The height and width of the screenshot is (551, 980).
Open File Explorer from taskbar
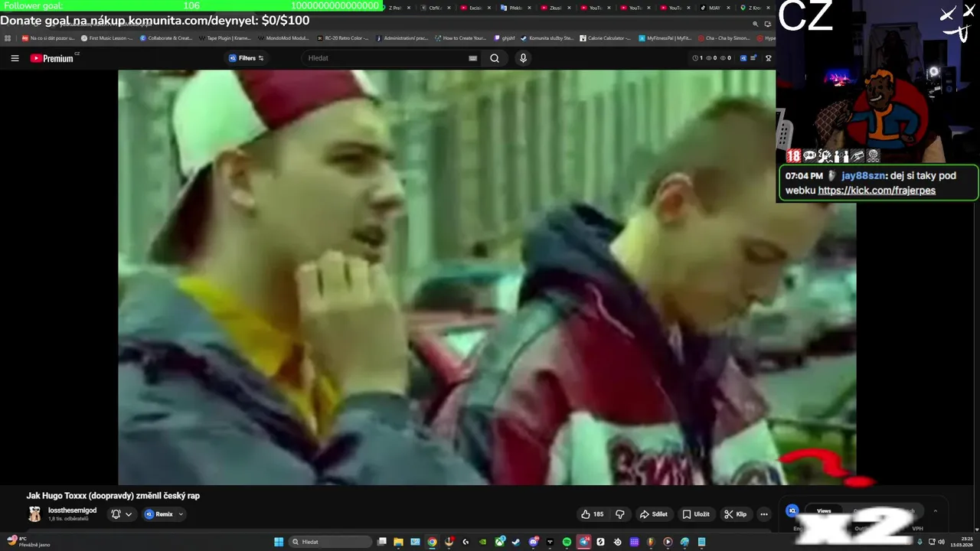pos(398,542)
